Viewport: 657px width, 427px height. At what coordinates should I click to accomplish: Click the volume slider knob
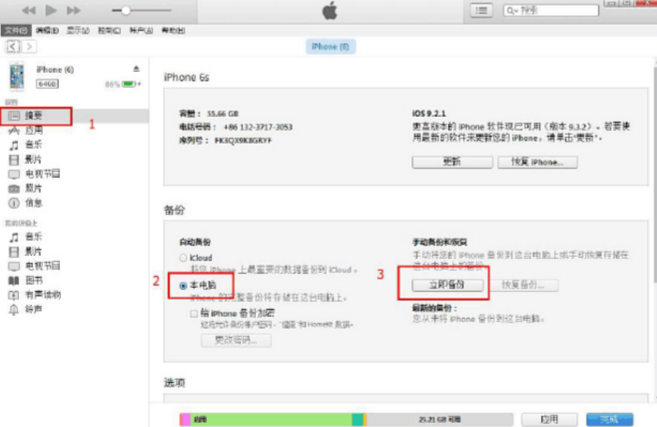click(x=124, y=10)
